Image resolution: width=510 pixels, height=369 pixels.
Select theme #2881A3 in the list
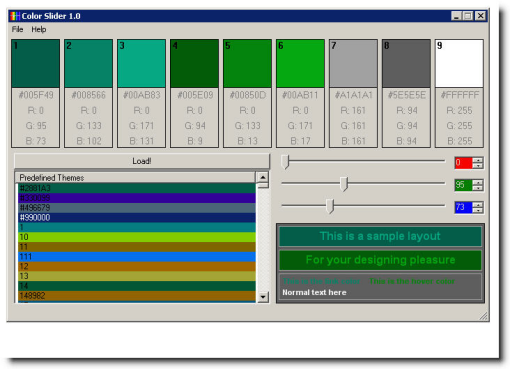[x=137, y=188]
